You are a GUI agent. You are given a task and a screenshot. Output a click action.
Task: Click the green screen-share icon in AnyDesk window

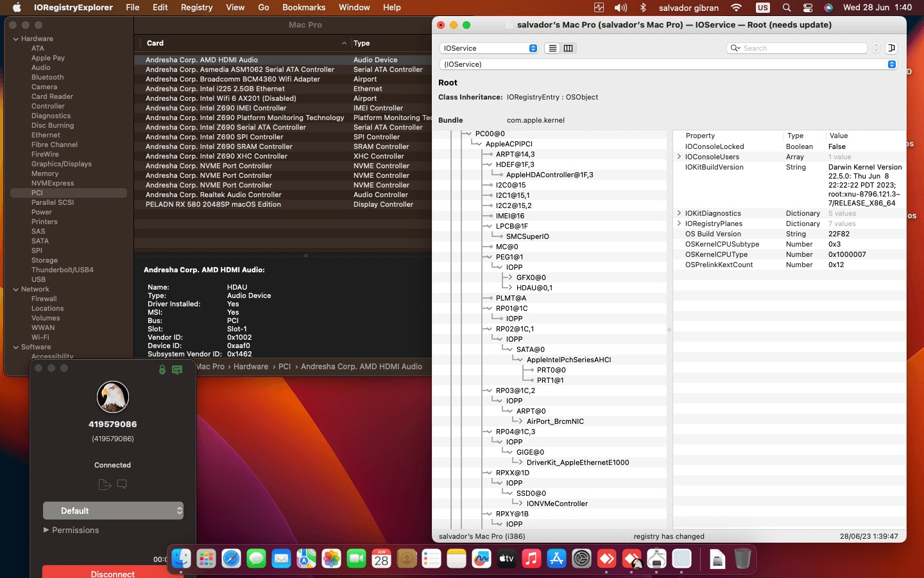click(x=177, y=369)
